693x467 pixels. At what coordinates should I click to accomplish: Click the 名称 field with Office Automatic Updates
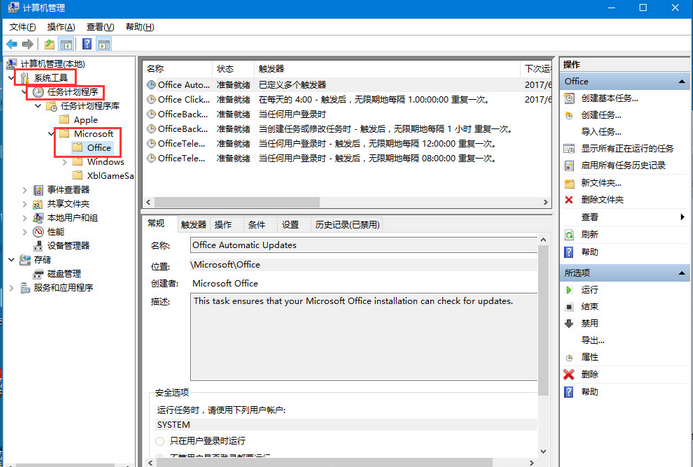(363, 245)
